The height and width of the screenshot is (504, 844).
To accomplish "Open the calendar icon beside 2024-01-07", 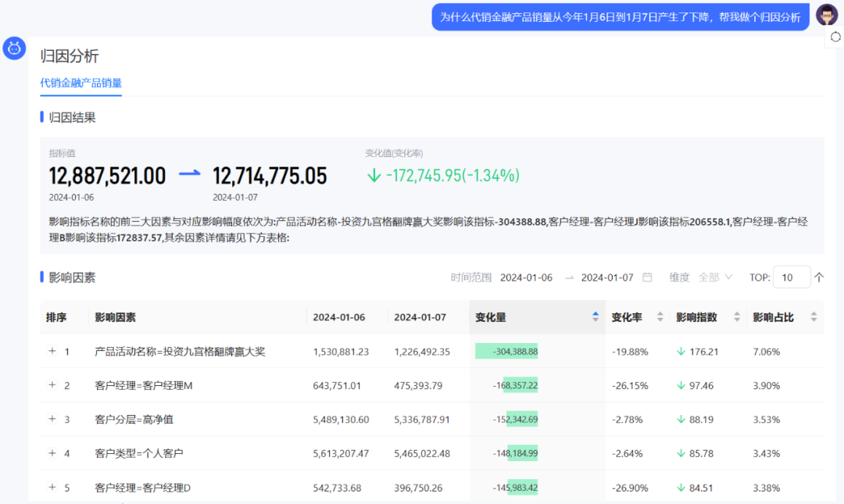I will [x=646, y=277].
